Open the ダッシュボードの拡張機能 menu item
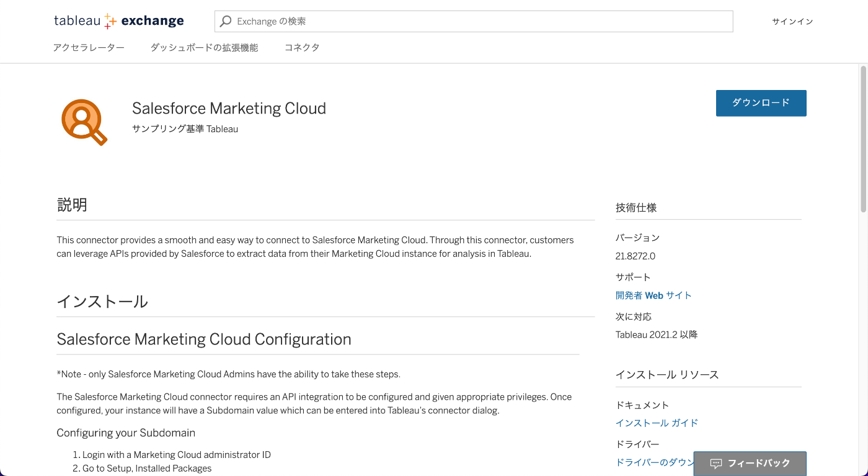Image resolution: width=868 pixels, height=476 pixels. [x=204, y=47]
